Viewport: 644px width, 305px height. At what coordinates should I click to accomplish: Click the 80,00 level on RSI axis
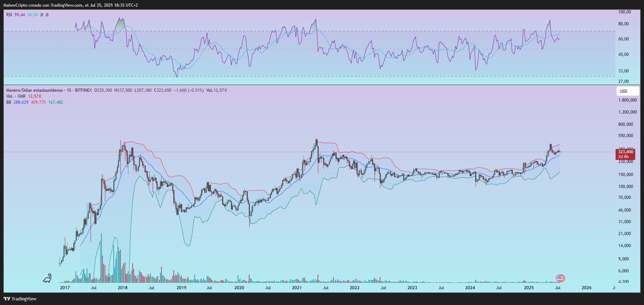click(x=624, y=24)
